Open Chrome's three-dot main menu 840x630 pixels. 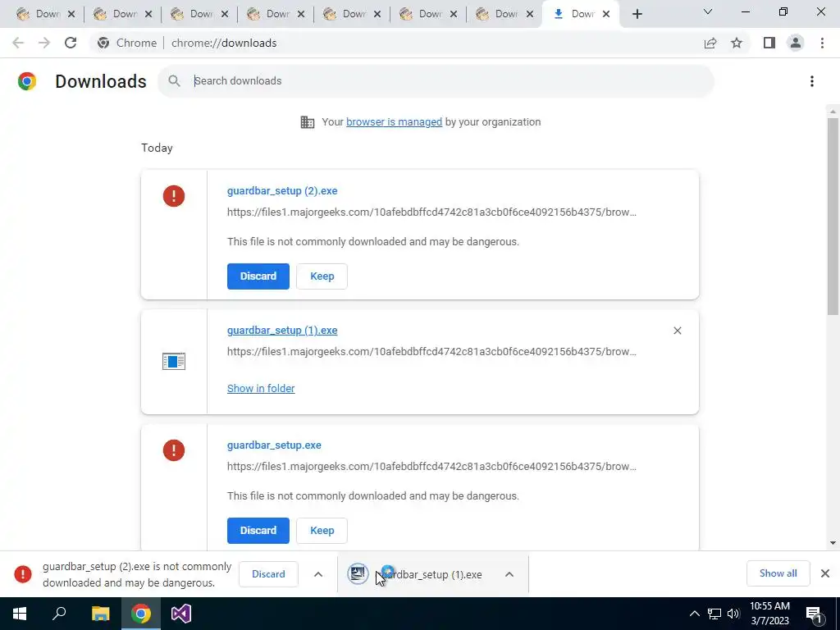coord(822,43)
